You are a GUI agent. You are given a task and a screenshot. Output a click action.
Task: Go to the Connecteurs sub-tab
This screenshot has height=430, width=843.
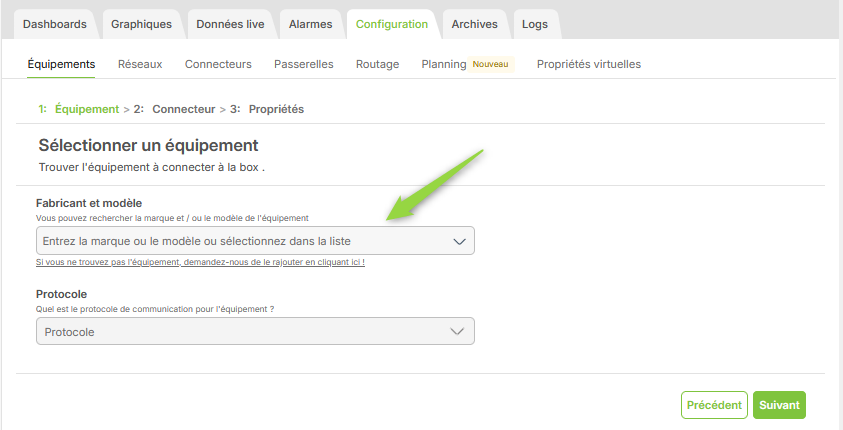(x=218, y=64)
